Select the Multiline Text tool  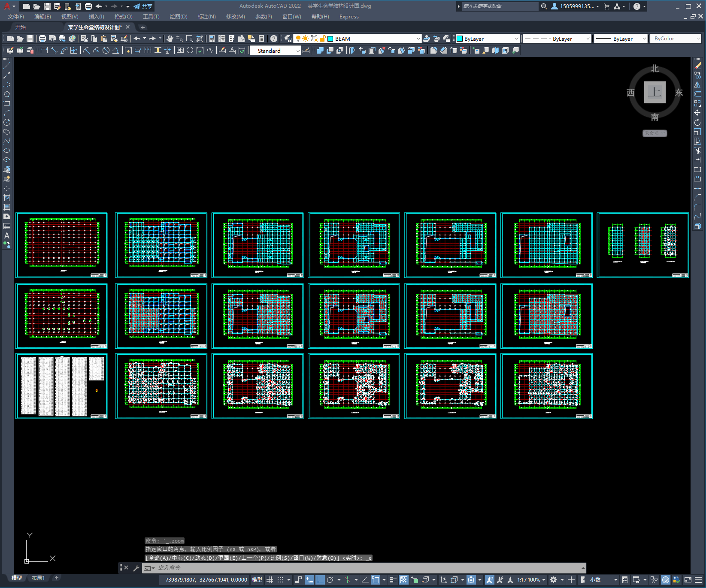pyautogui.click(x=7, y=235)
